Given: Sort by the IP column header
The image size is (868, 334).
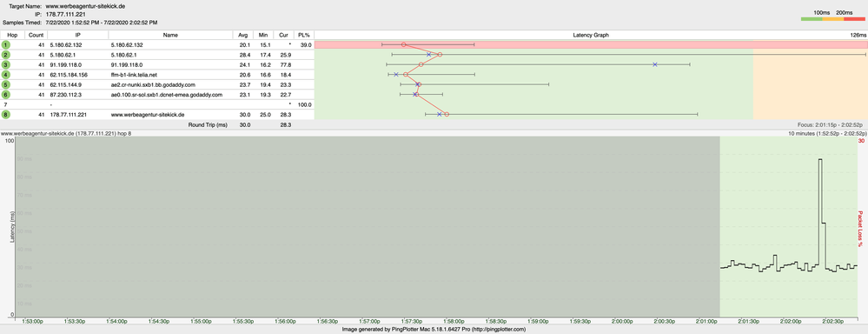Looking at the screenshot, I should [77, 34].
